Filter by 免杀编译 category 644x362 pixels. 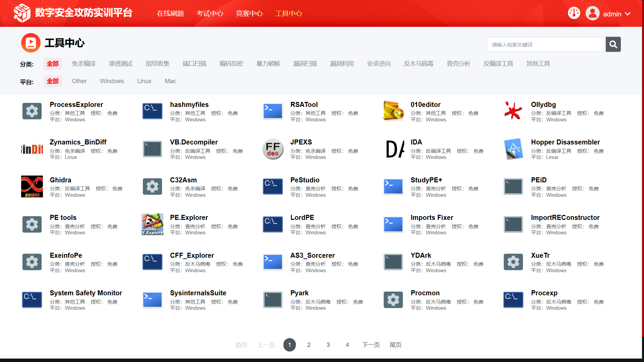pos(84,64)
